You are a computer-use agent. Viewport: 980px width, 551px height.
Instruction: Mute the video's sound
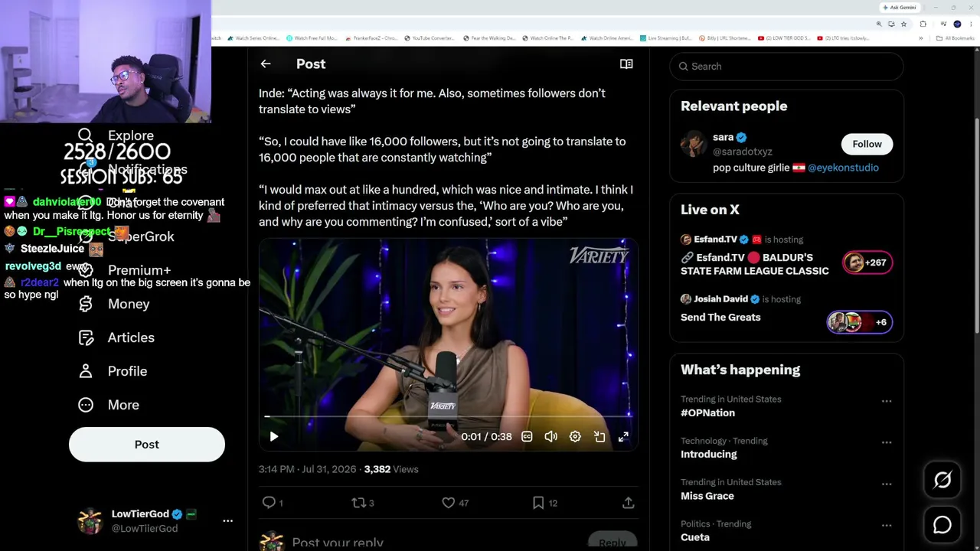(550, 436)
